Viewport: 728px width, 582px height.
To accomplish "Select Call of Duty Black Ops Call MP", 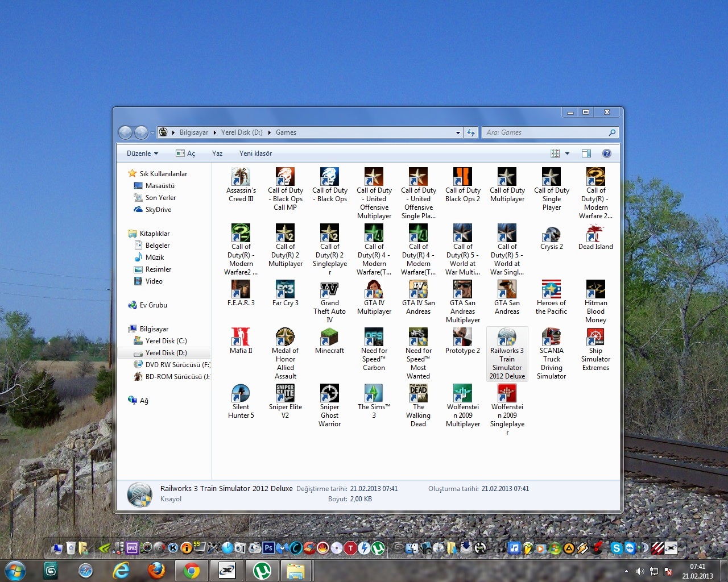I will click(x=285, y=189).
